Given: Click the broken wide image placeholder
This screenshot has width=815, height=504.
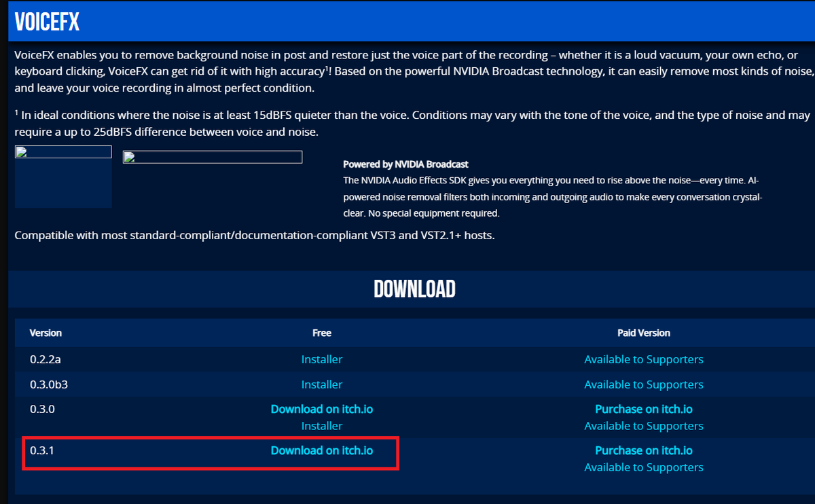Looking at the screenshot, I should coord(213,157).
